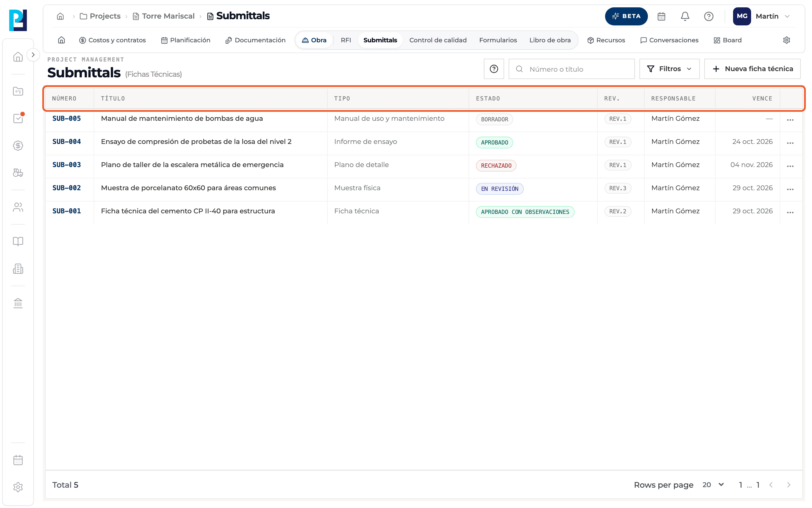Click the RECHAZADO status badge
The image size is (812, 508).
coord(496,165)
